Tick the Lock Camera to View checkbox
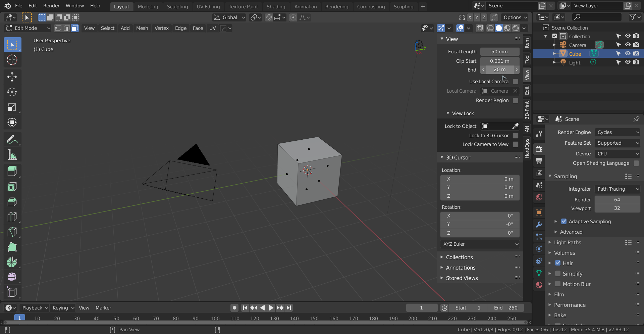Image resolution: width=644 pixels, height=334 pixels. [x=516, y=144]
